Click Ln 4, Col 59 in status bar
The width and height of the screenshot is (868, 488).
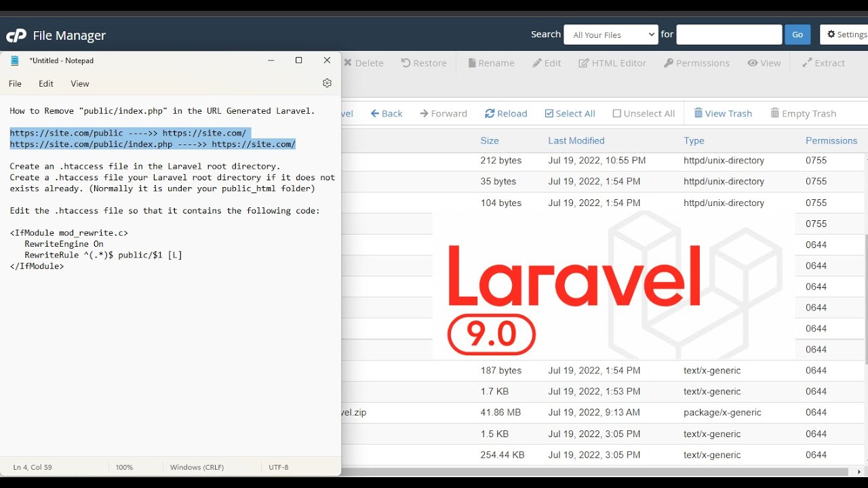[33, 467]
